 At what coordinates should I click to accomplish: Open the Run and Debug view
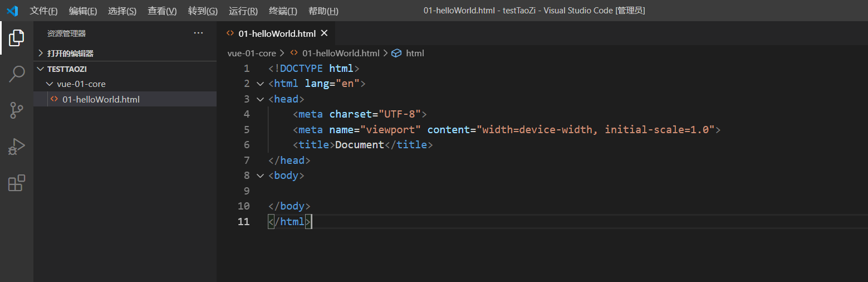(17, 146)
